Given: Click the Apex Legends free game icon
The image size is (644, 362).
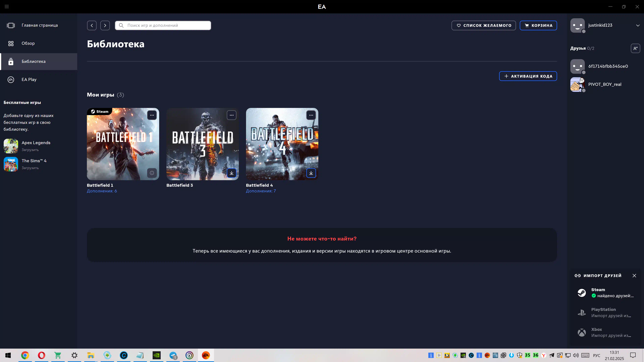Looking at the screenshot, I should point(11,146).
